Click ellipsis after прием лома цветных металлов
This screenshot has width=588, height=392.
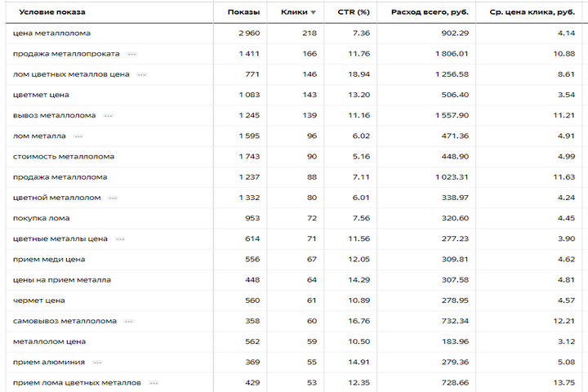point(154,383)
